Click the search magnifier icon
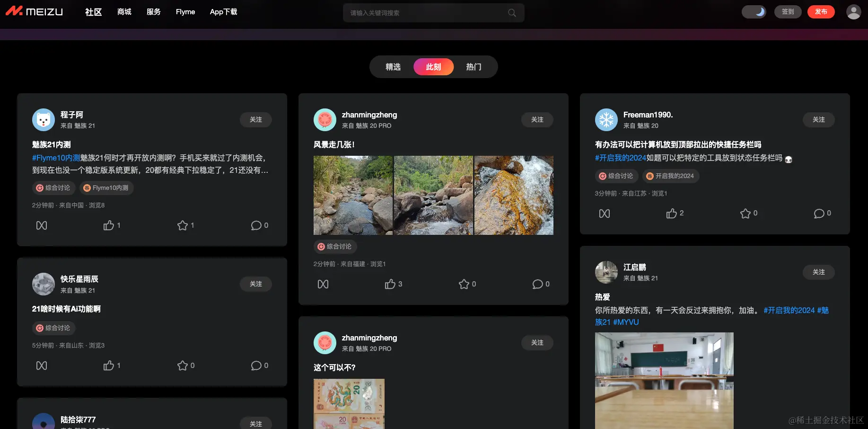The image size is (868, 429). pyautogui.click(x=512, y=13)
